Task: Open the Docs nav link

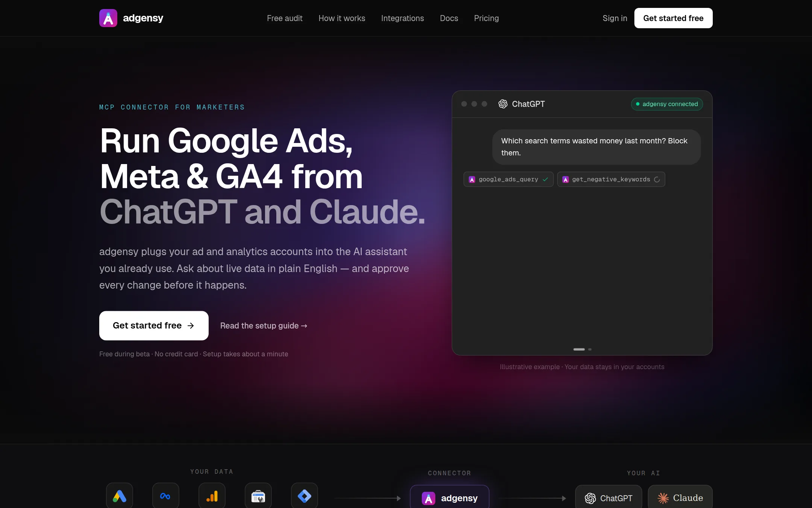Action: [449, 18]
